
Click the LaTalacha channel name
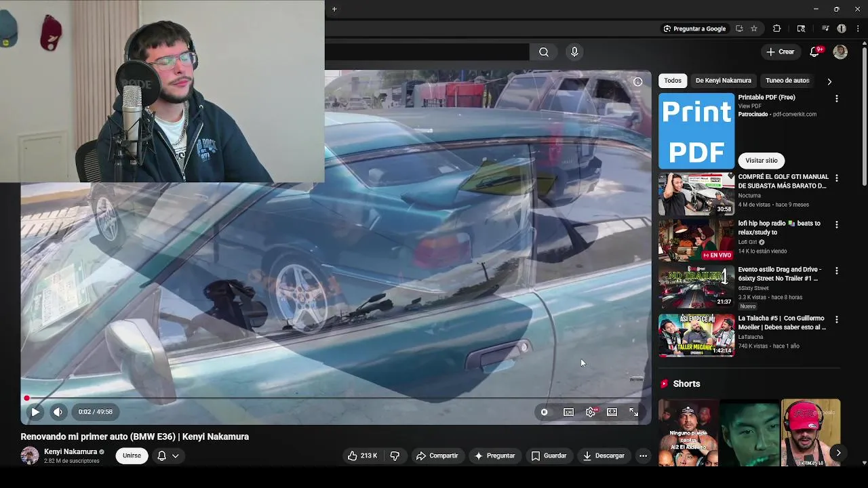point(751,337)
